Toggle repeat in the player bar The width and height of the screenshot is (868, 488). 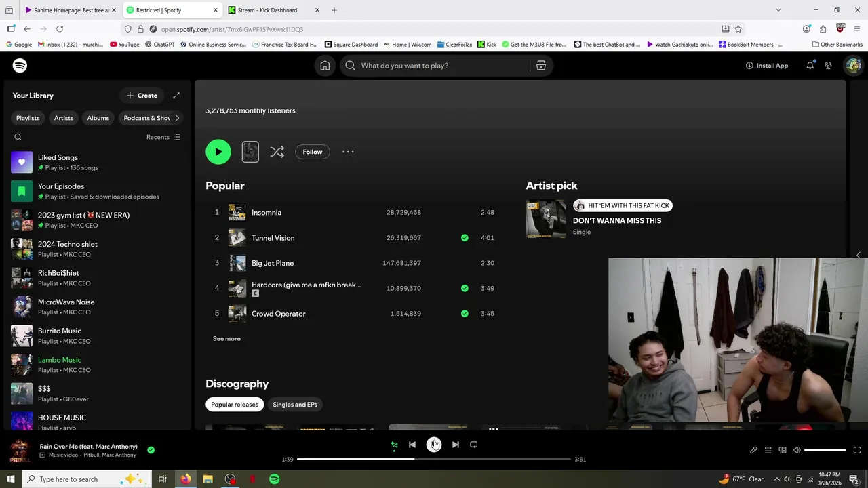474,445
